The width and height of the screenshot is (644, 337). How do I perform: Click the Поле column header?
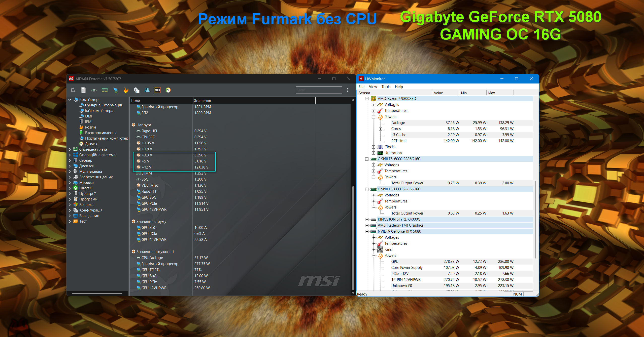click(x=161, y=100)
